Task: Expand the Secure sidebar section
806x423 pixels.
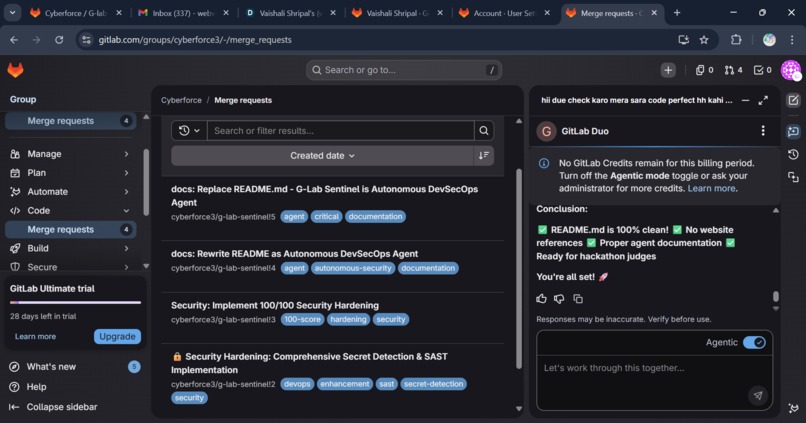Action: tap(69, 267)
